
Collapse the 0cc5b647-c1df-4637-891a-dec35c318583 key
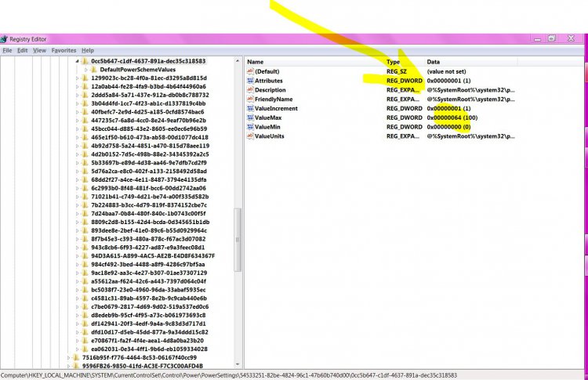pos(78,61)
